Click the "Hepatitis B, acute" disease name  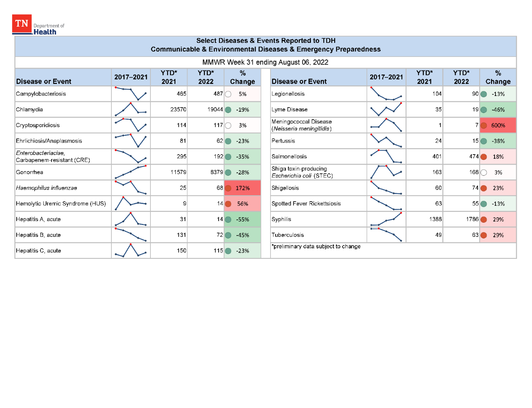[38, 235]
